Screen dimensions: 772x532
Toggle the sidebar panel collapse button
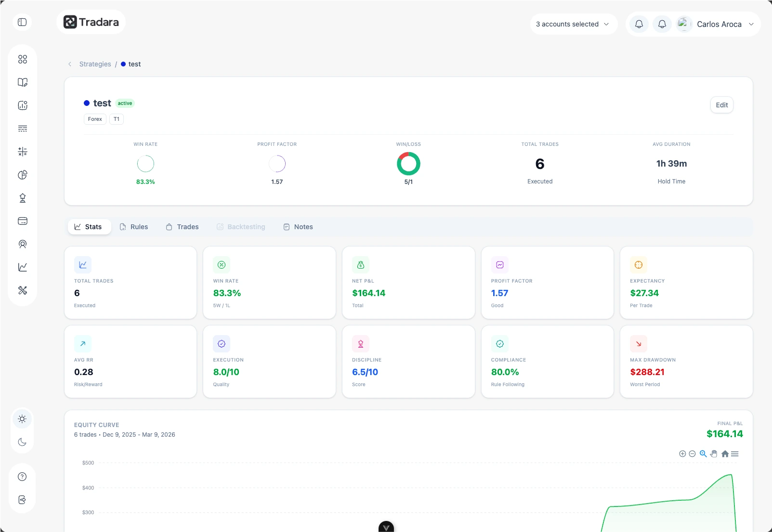22,22
